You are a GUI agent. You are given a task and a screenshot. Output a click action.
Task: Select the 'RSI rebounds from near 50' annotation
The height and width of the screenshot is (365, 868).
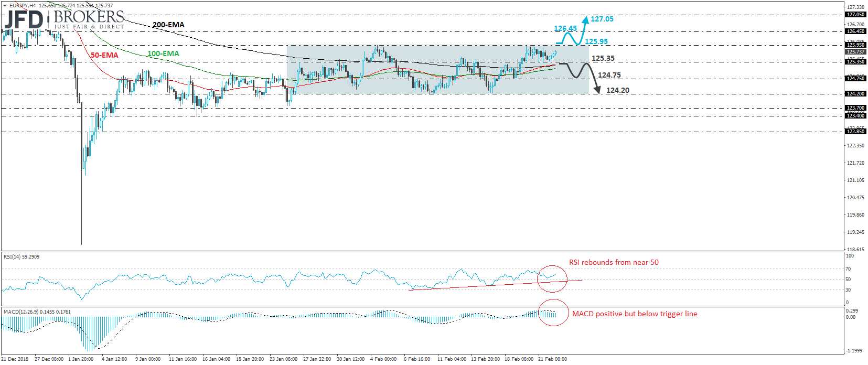(614, 262)
